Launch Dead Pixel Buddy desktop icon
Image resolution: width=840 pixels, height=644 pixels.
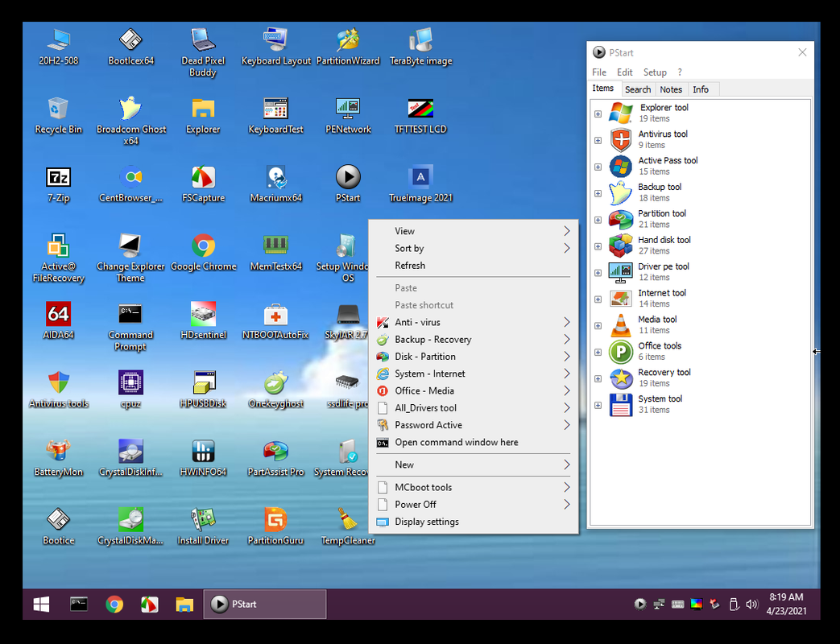[203, 52]
